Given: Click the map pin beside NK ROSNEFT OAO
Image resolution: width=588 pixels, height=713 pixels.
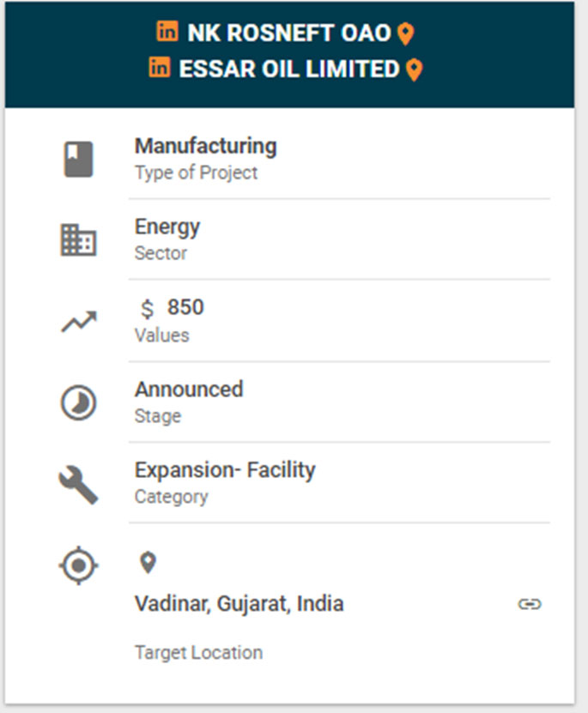Looking at the screenshot, I should 406,34.
